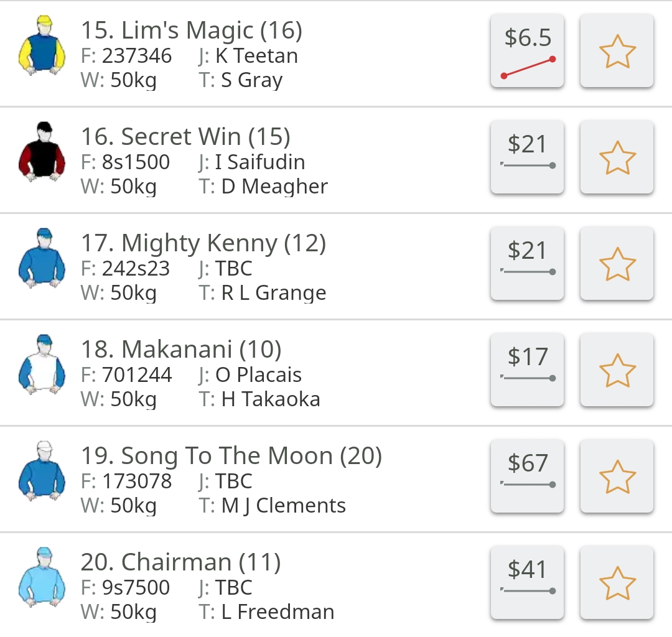View 20. Chairman runner details

336,585
